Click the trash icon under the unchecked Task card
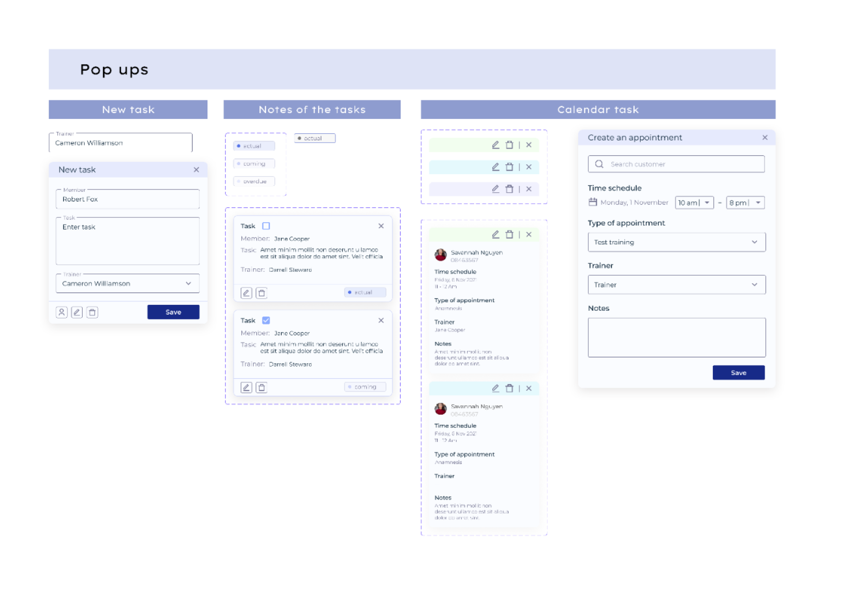 click(x=261, y=293)
